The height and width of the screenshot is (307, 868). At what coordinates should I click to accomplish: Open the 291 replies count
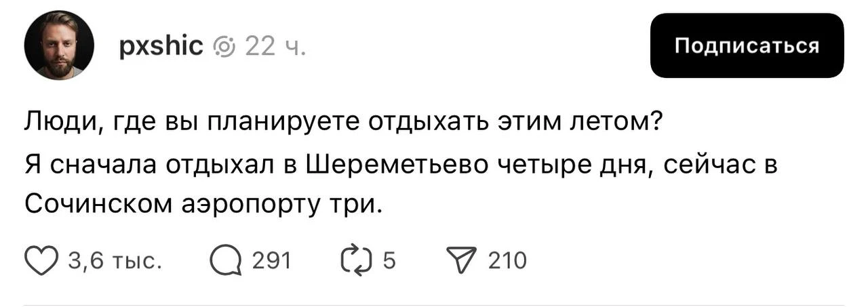271,261
